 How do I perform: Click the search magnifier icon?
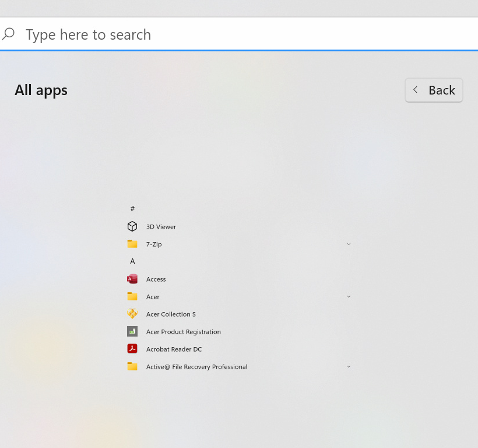point(8,34)
